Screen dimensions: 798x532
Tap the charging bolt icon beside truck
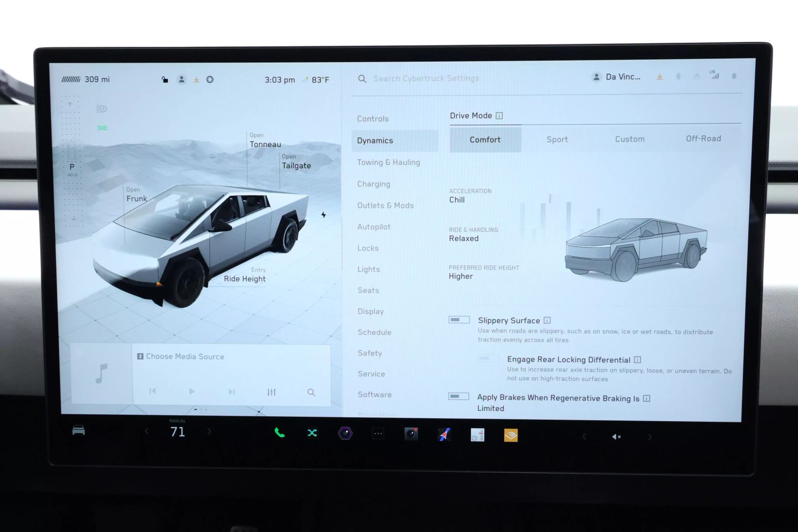324,215
